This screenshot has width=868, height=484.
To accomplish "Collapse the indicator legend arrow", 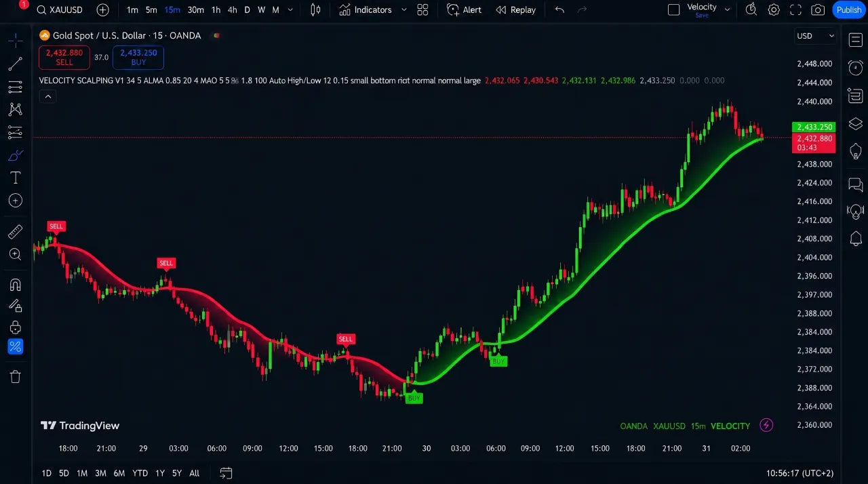I will (x=47, y=97).
